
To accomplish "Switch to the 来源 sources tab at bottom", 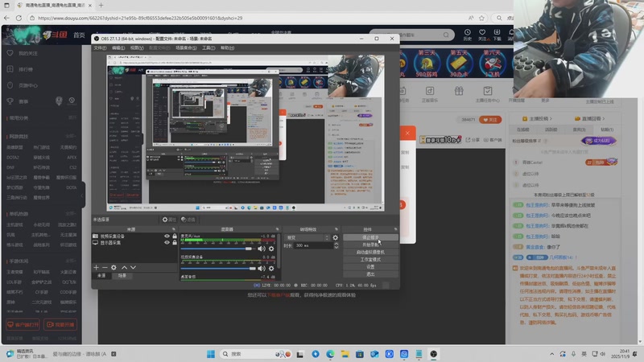I will [x=101, y=276].
